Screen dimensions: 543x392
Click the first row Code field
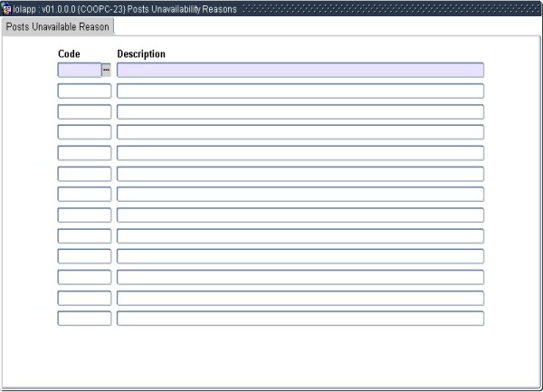click(x=79, y=70)
